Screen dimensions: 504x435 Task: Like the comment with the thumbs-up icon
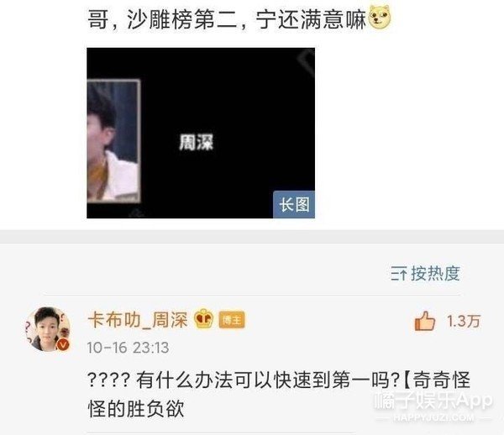pos(424,321)
